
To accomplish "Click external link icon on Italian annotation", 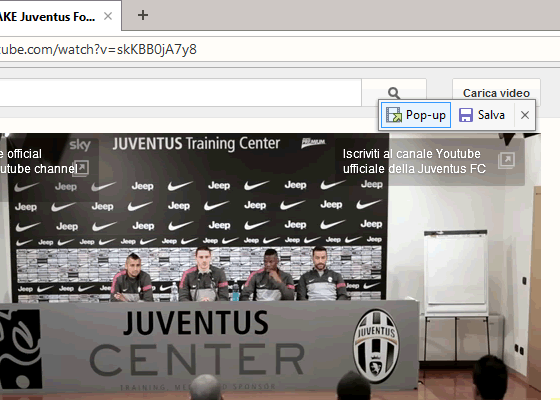I will click(x=506, y=160).
